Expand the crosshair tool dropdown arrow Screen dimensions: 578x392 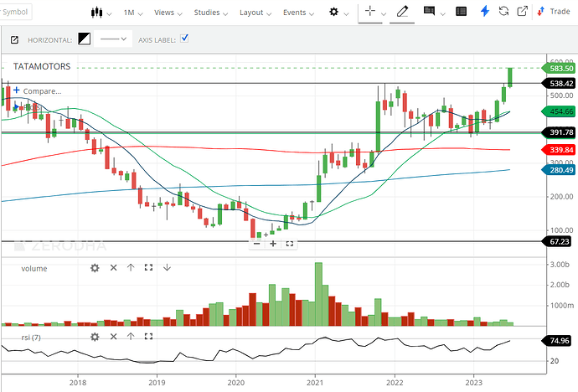coord(384,14)
